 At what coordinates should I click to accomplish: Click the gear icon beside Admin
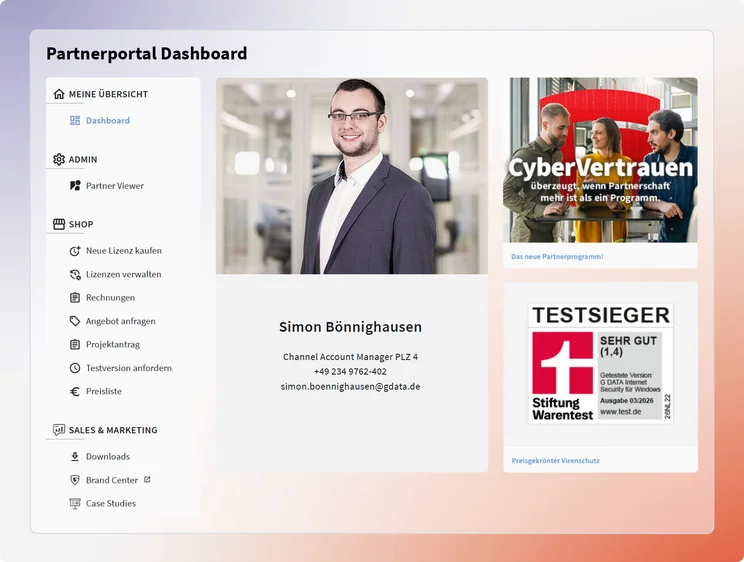pyautogui.click(x=59, y=159)
